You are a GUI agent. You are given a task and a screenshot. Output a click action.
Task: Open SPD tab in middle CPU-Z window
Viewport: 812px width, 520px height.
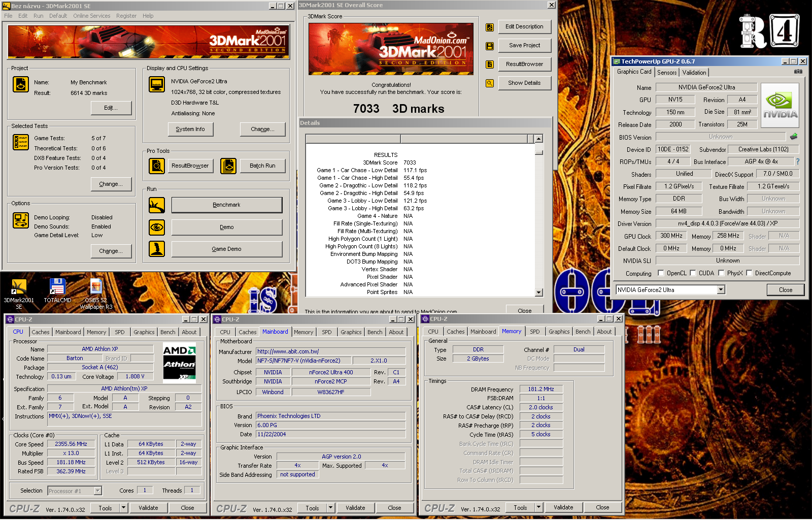(327, 332)
